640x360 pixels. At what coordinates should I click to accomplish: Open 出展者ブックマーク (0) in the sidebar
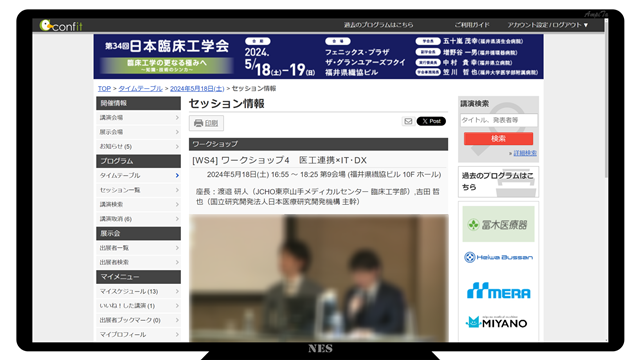point(138,320)
